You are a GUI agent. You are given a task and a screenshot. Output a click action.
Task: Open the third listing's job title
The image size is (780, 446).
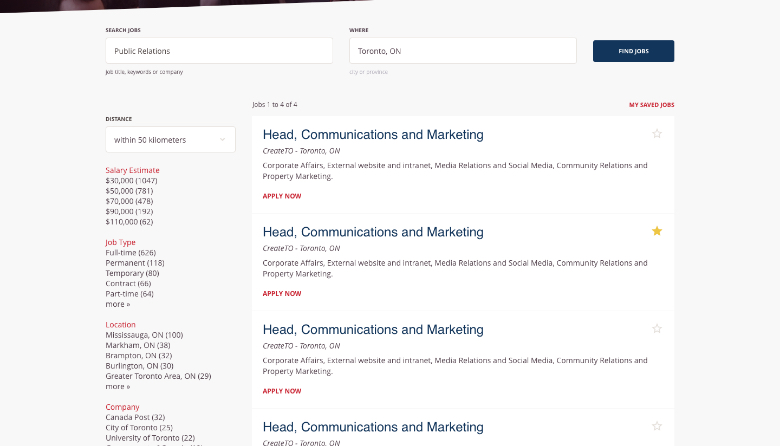pos(373,330)
